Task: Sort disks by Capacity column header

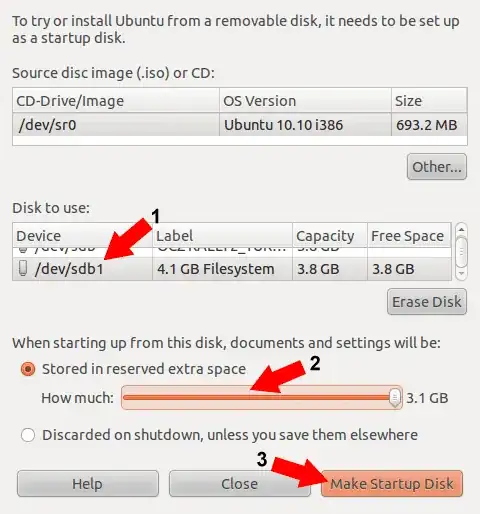Action: [330, 236]
